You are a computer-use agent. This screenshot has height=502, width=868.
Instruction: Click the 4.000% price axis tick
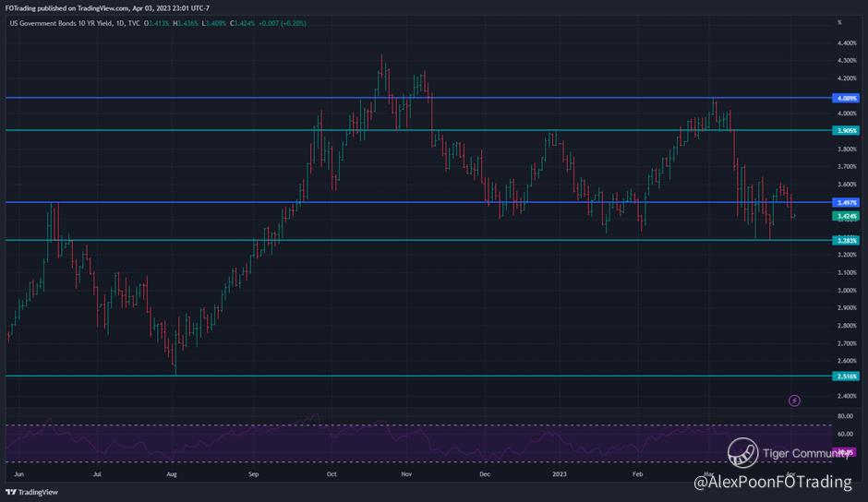click(847, 114)
